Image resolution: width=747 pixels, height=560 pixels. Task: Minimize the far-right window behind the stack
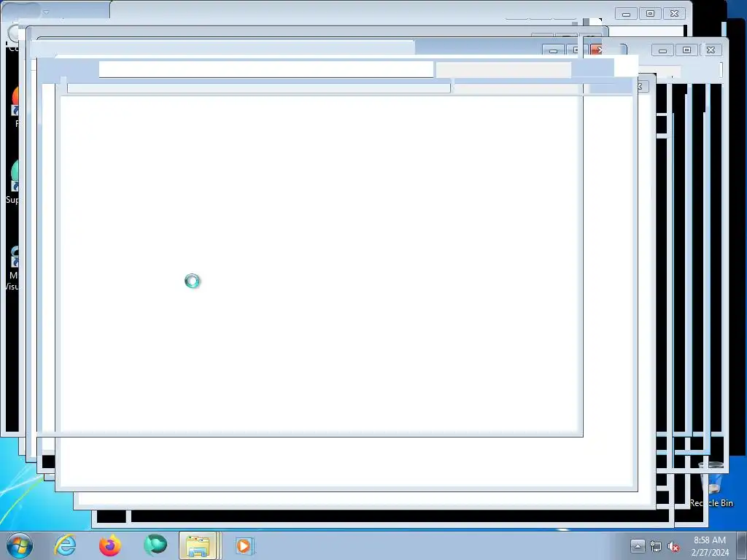pos(662,50)
